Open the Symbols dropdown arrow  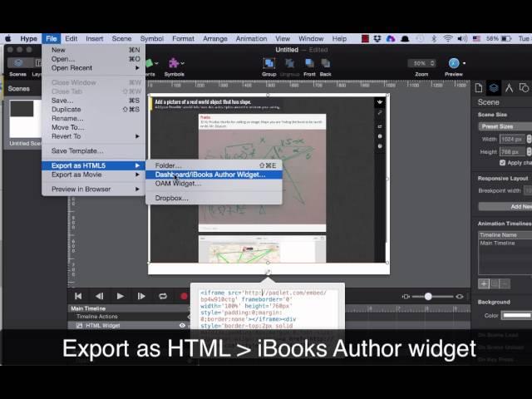183,63
